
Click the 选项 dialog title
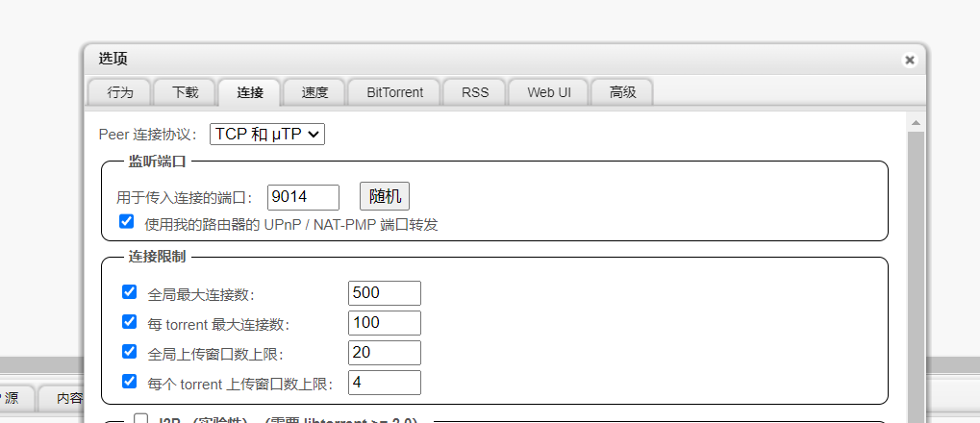point(113,60)
